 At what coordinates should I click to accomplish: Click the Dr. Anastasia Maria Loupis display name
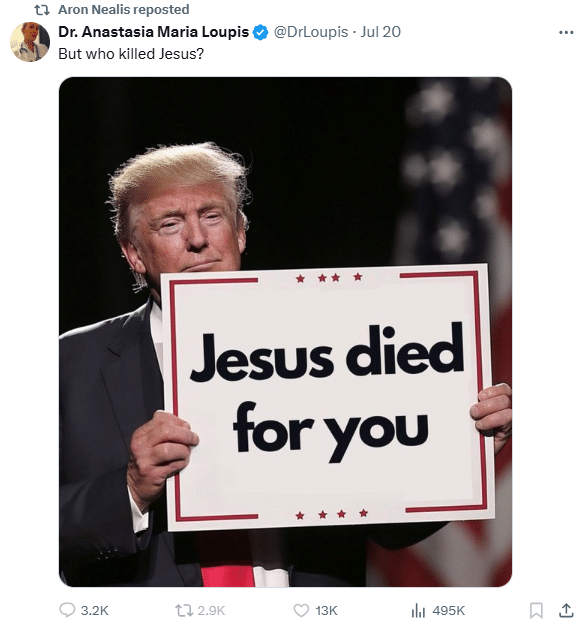153,32
